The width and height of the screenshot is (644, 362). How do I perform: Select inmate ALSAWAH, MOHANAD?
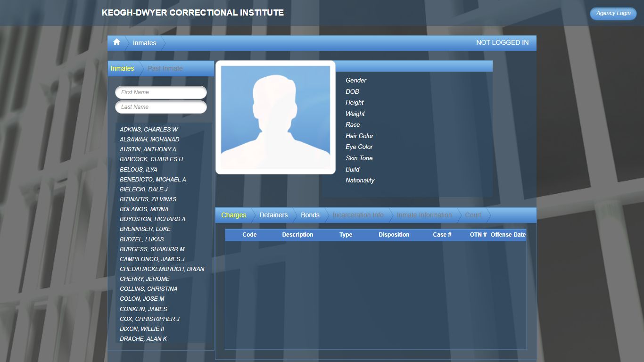pos(149,140)
